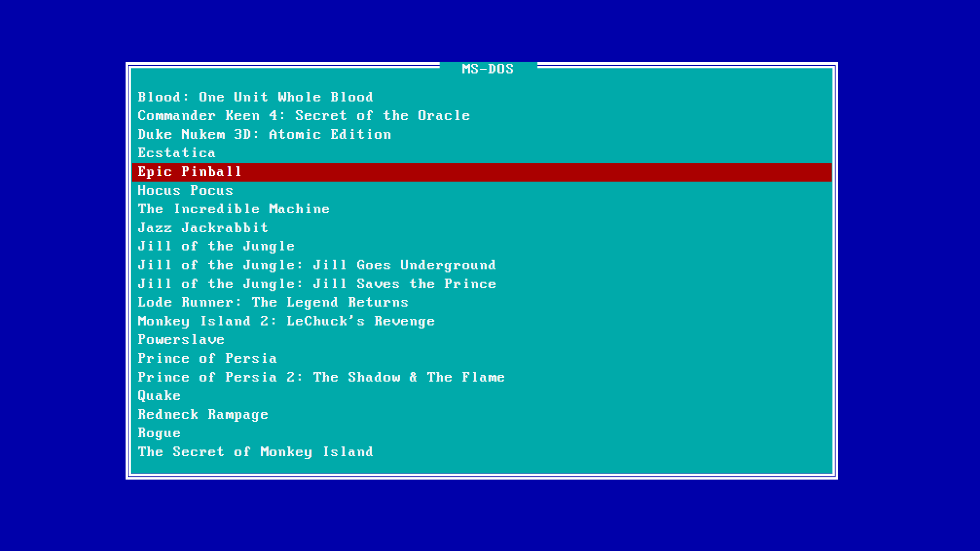Select Blood: One Unit Whole Blood entry
Screen dimensions: 980x551
[255, 97]
